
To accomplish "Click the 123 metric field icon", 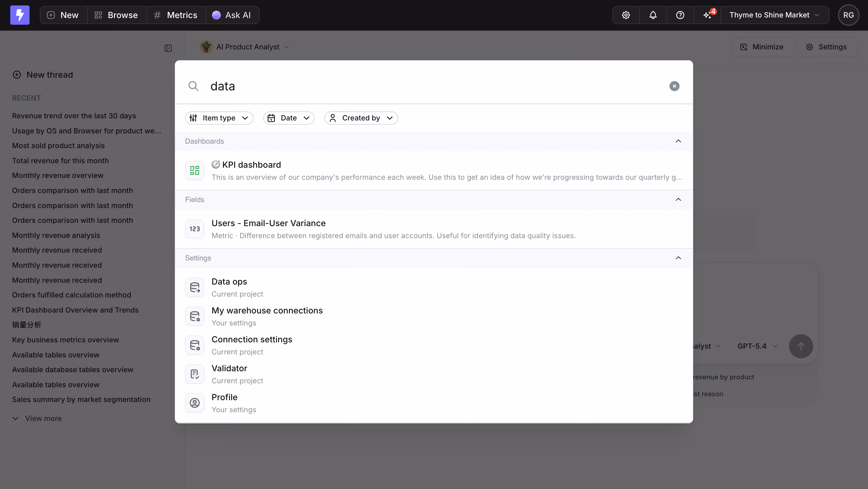I will tap(194, 229).
